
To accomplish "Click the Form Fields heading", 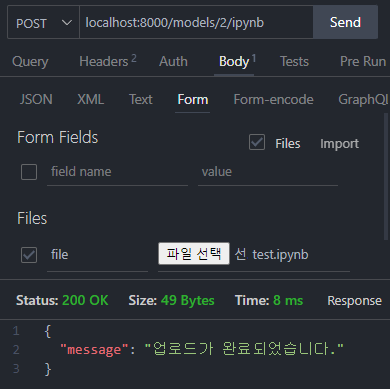I will click(58, 137).
